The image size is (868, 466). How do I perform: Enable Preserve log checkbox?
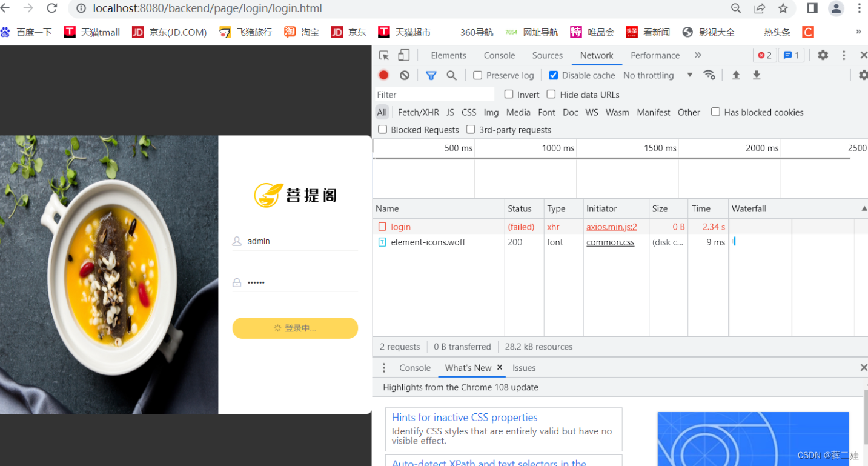pos(477,75)
